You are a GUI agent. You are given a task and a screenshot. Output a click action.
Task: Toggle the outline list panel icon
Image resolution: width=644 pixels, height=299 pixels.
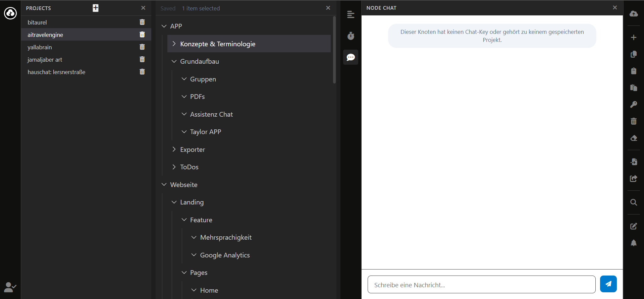pos(351,15)
